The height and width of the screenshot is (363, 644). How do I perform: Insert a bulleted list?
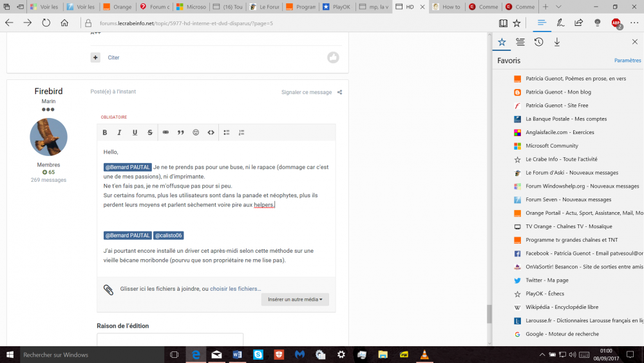226,132
